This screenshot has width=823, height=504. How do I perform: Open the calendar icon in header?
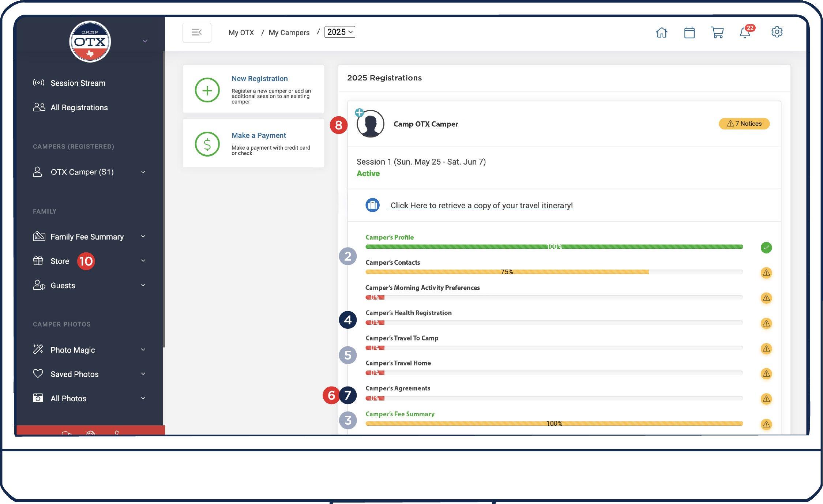click(689, 33)
